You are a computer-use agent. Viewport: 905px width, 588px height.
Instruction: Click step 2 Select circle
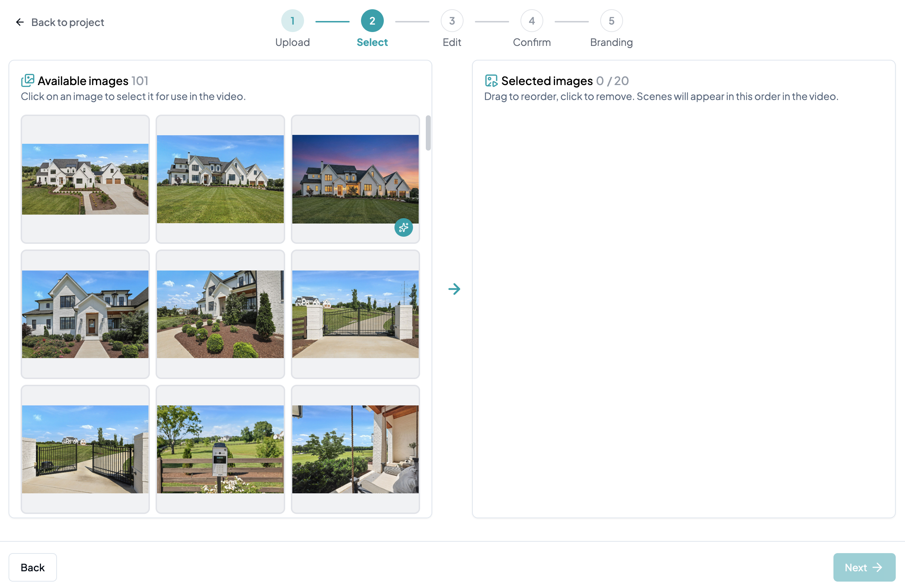[372, 21]
